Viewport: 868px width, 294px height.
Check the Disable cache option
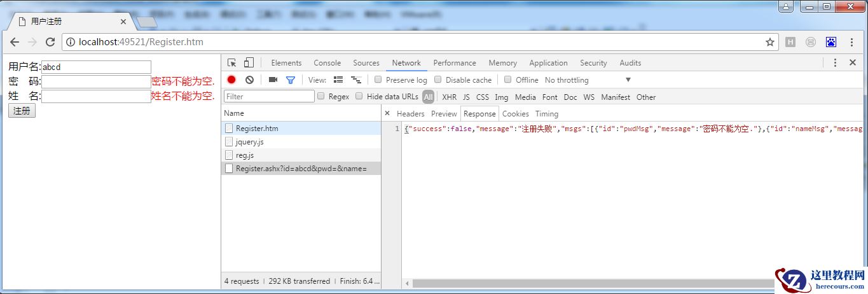438,80
